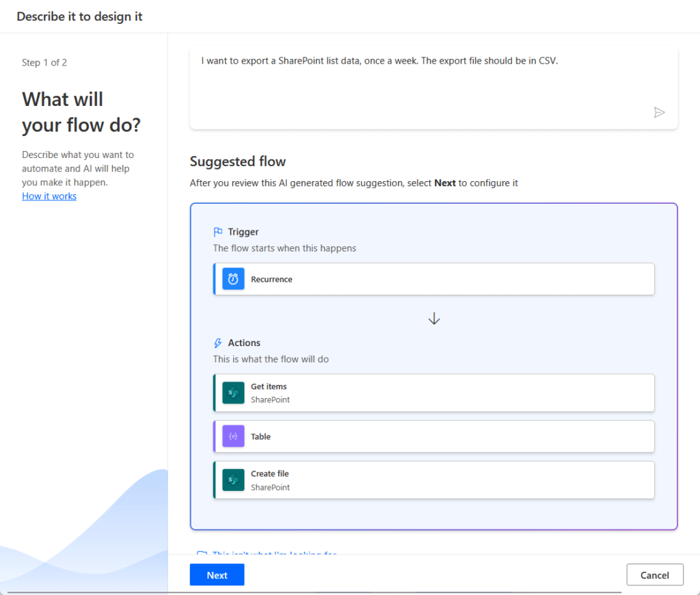Screen dimensions: 700x595
Task: Click the Actions lightning bolt icon
Action: (218, 343)
